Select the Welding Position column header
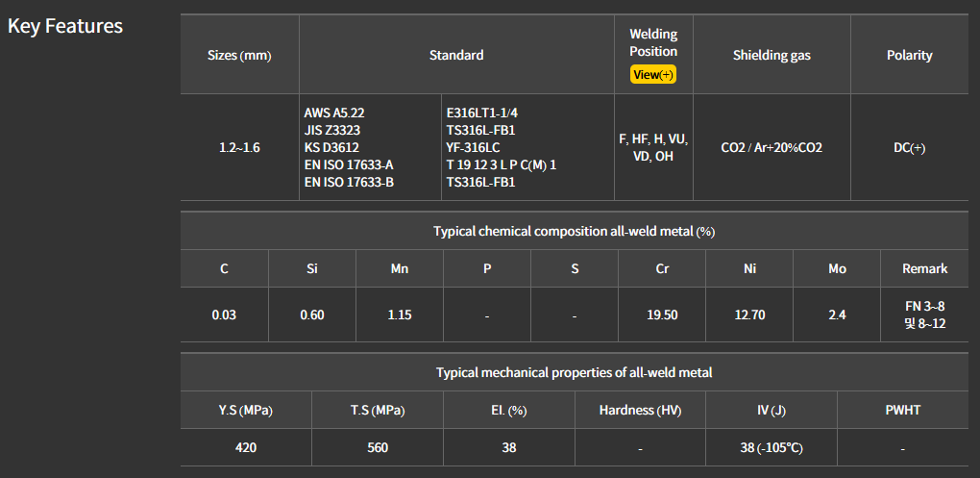Viewport: 980px width, 478px height. (653, 42)
